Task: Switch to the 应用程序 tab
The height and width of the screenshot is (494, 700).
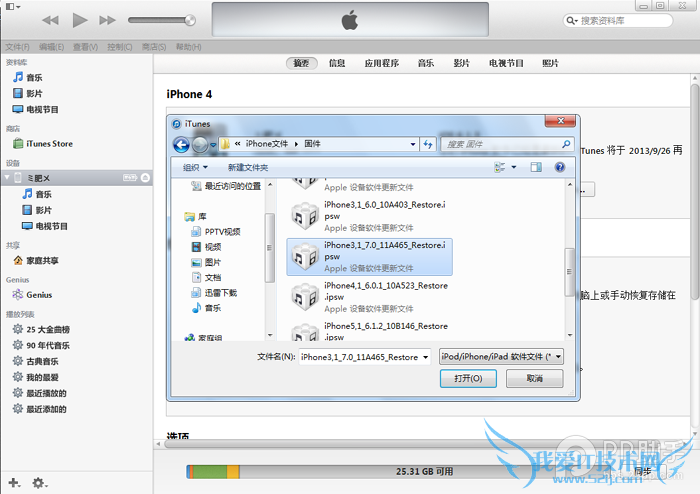Action: 382,63
